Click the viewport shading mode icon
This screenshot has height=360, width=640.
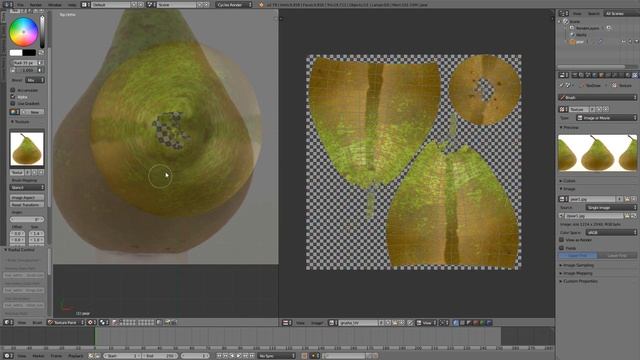[91, 322]
